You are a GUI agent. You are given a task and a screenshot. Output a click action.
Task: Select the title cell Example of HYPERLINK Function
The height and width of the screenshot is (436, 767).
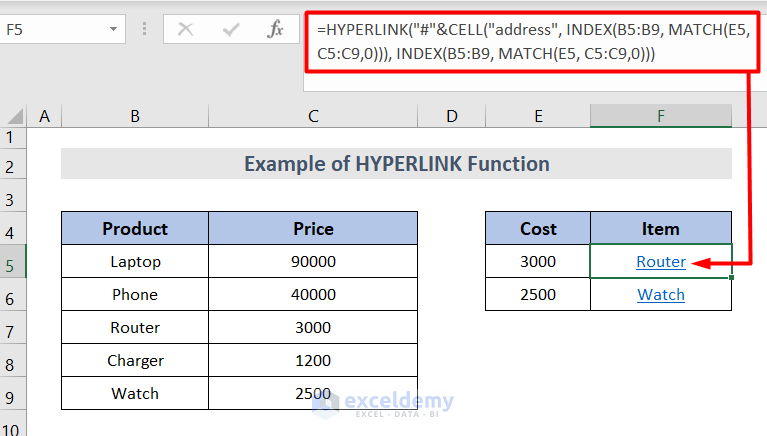(397, 163)
